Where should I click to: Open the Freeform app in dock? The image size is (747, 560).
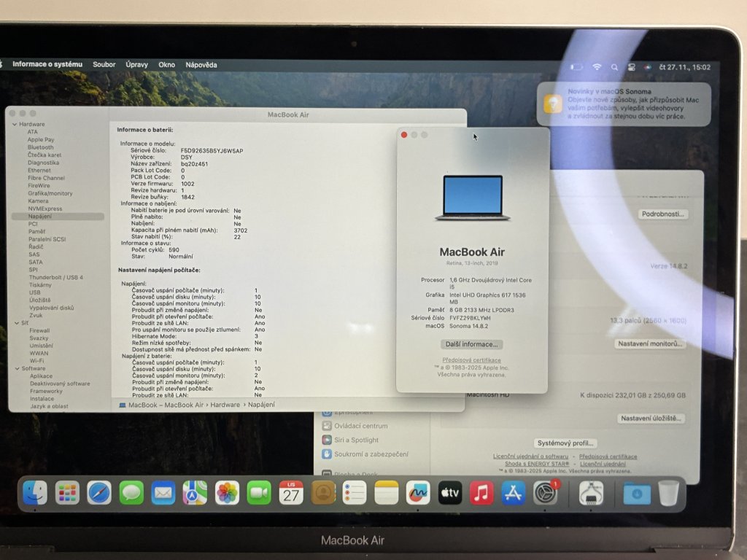click(418, 493)
